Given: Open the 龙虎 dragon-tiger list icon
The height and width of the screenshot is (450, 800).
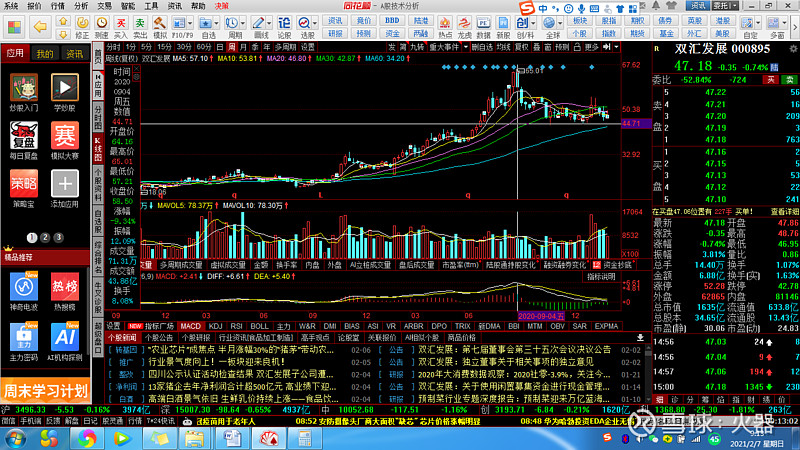Looking at the screenshot, I should coord(464,27).
